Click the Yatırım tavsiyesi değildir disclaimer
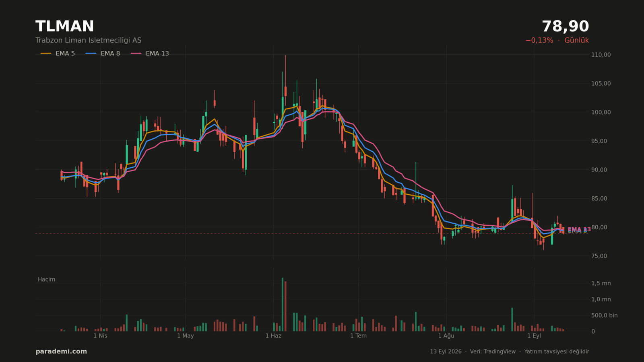Image resolution: width=644 pixels, height=362 pixels. (x=557, y=352)
